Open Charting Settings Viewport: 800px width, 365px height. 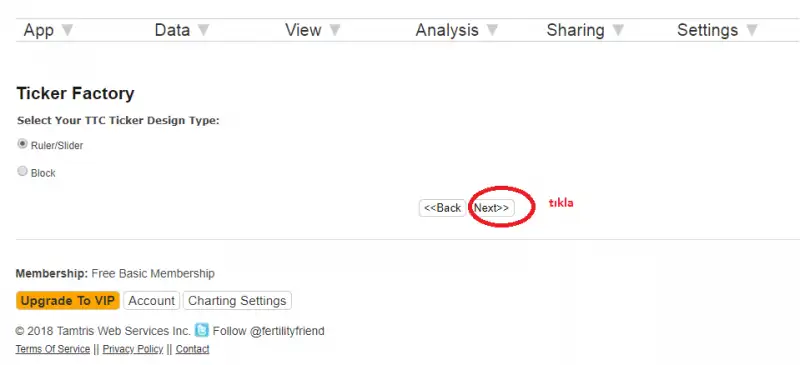pos(237,301)
